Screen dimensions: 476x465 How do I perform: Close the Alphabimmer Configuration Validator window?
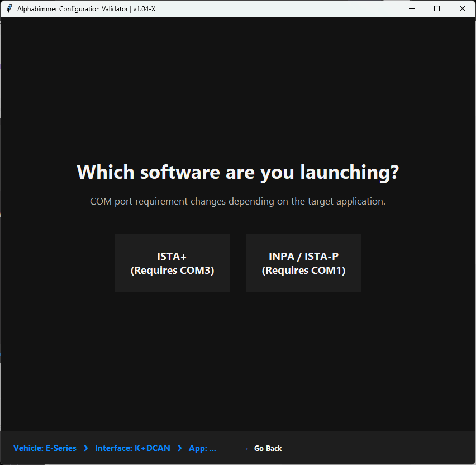click(x=463, y=8)
